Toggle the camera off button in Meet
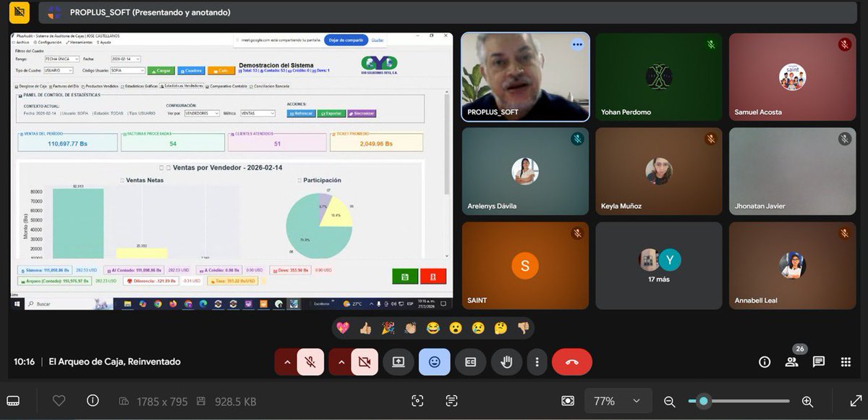 tap(365, 362)
